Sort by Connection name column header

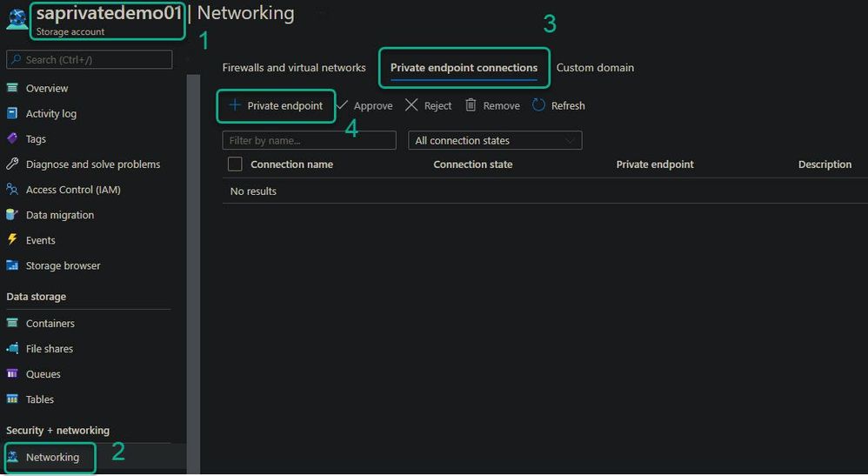pyautogui.click(x=291, y=164)
